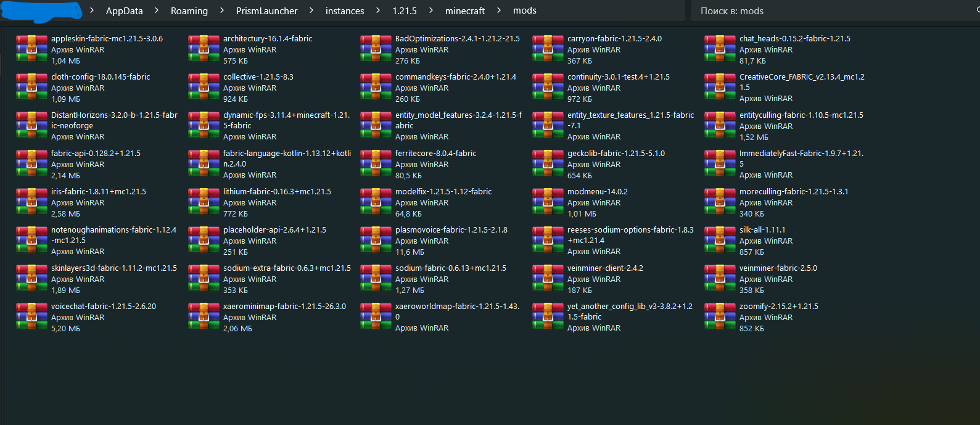Screen dimensions: 980x425
Task: Select the carryon-fabric archive icon
Action: (x=548, y=49)
